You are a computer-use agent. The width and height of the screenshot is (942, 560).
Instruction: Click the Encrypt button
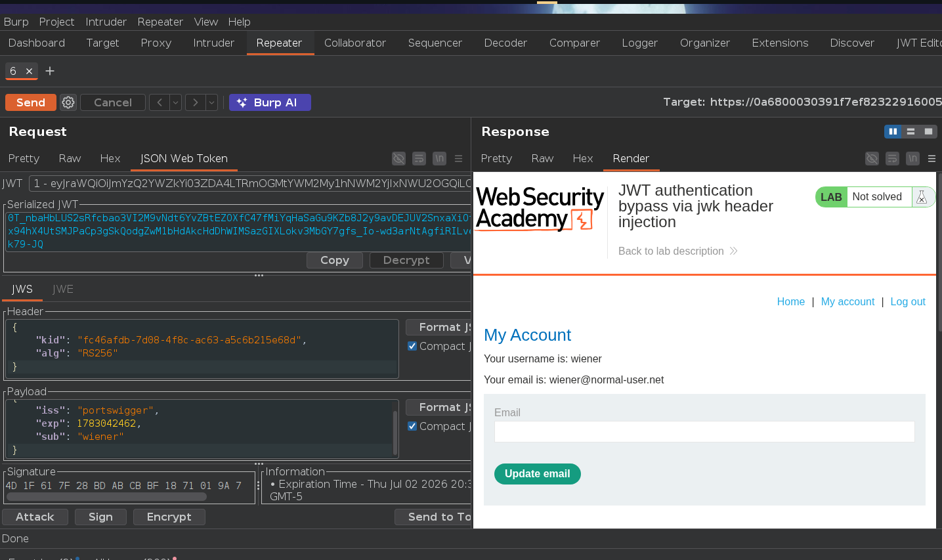click(169, 517)
